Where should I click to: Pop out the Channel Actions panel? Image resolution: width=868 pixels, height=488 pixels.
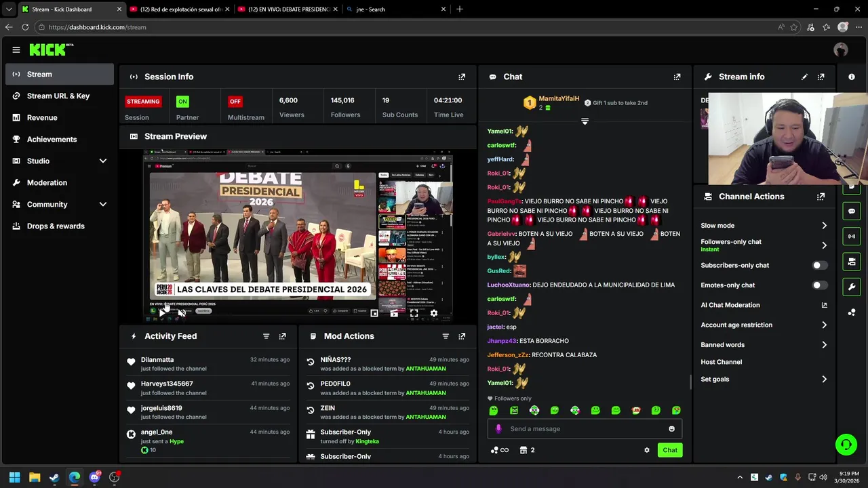tap(821, 197)
